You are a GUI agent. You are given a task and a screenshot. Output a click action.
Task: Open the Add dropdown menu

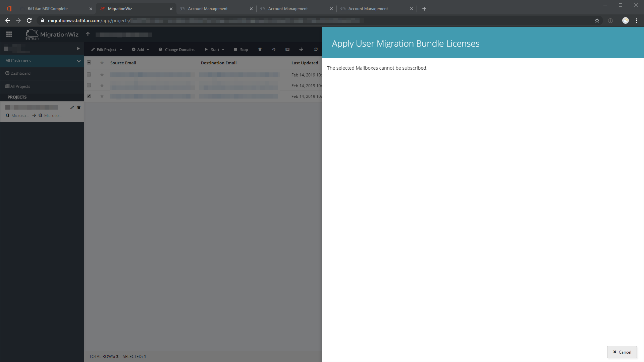(x=141, y=49)
